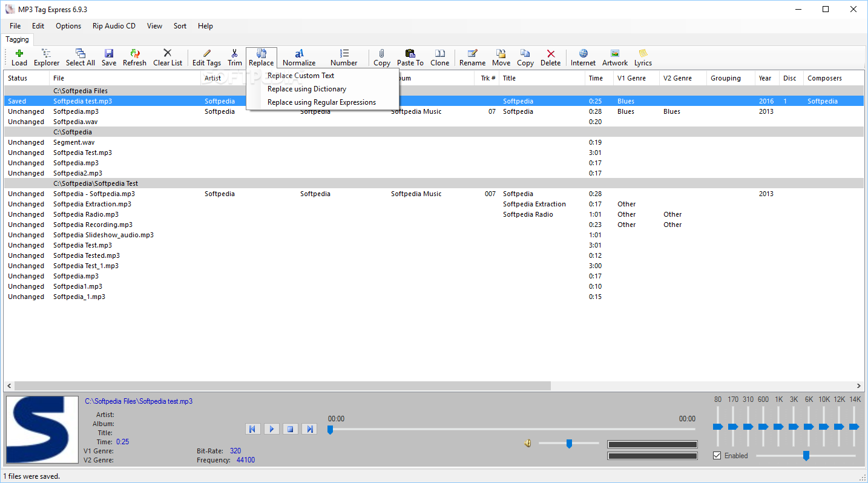
Task: Click the 14K equalizer slider
Action: click(x=854, y=427)
